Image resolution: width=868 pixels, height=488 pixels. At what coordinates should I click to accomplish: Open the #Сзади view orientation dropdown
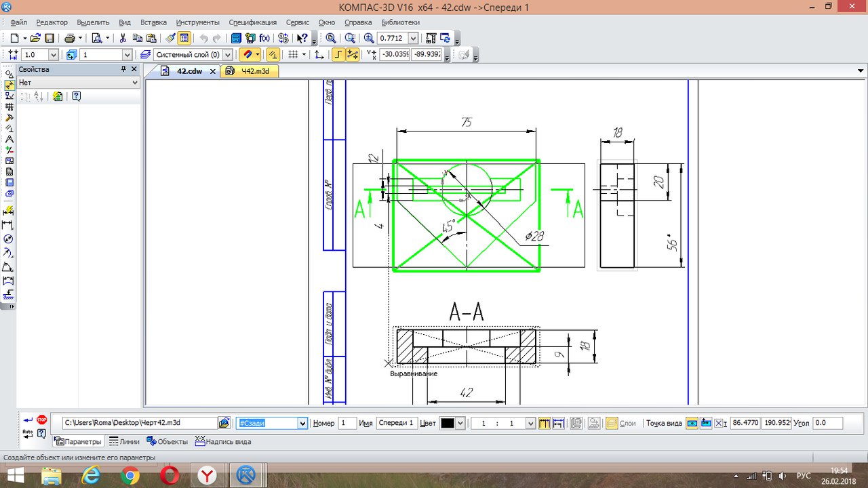(302, 423)
